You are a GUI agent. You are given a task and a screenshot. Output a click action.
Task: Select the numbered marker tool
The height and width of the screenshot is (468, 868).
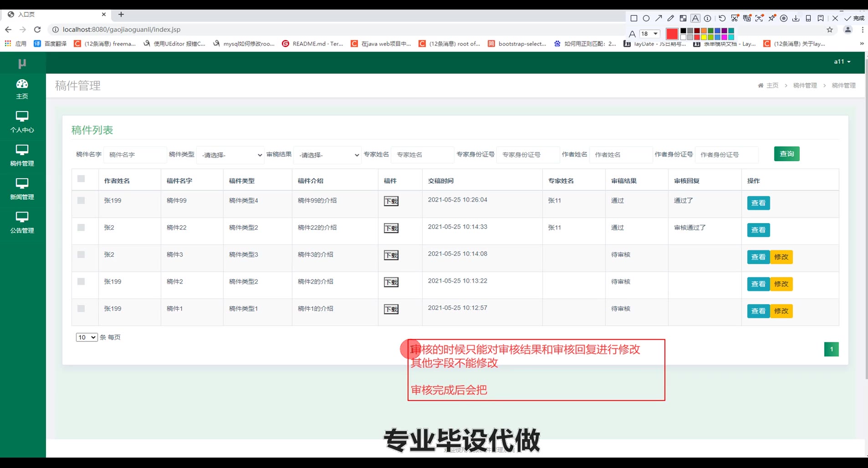click(x=707, y=18)
